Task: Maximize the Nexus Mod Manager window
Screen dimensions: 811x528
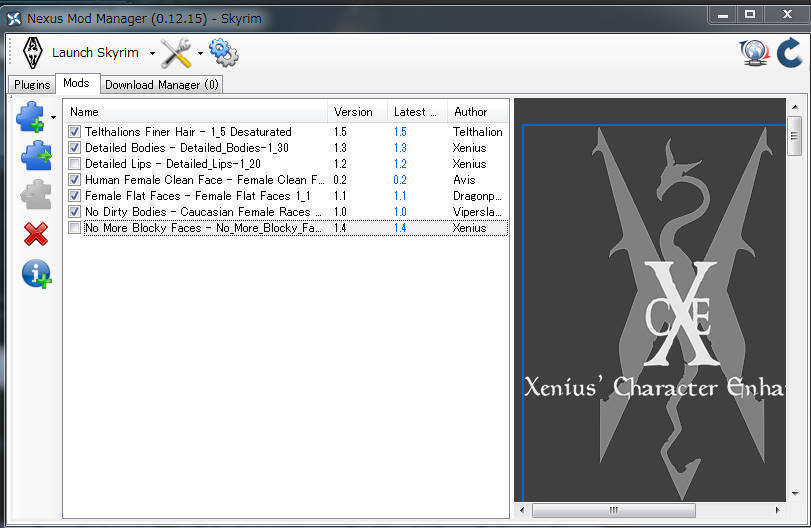Action: pos(750,15)
